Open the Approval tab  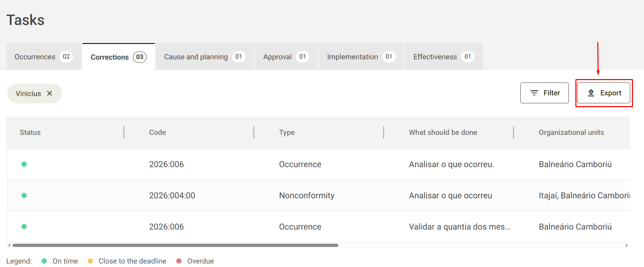[x=286, y=57]
